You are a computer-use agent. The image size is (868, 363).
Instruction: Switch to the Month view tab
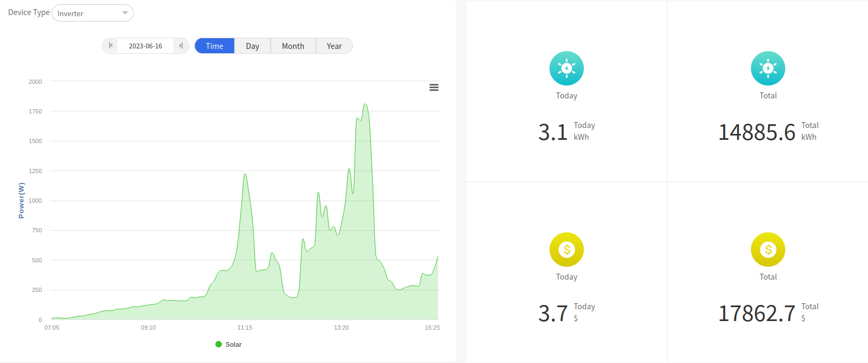(x=293, y=46)
